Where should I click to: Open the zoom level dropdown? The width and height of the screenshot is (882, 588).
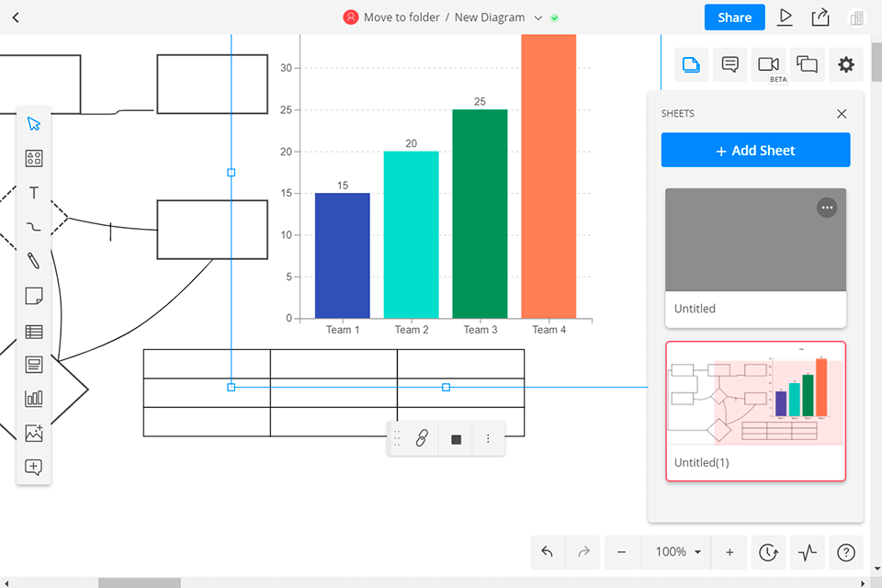pyautogui.click(x=676, y=552)
